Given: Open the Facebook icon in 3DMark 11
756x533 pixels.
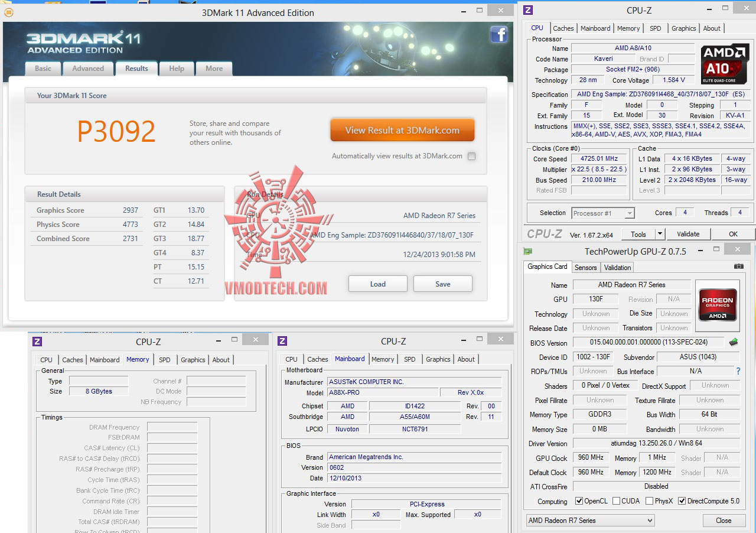Looking at the screenshot, I should click(x=499, y=34).
